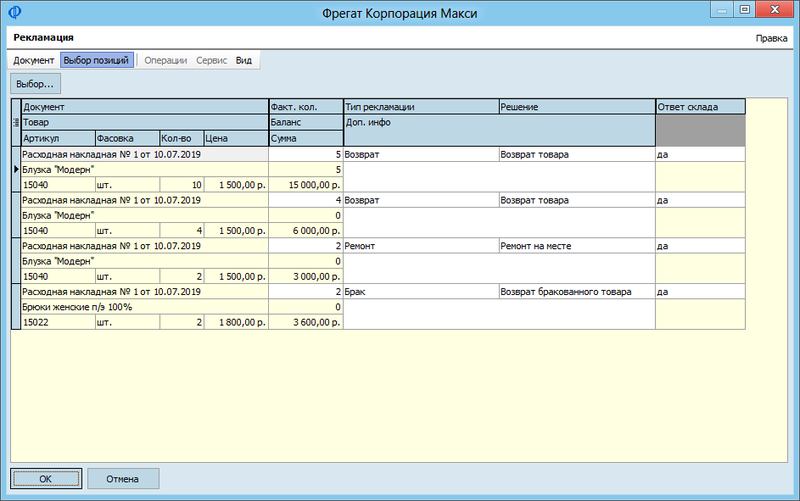Click the quantity 10 cell

coord(181,185)
